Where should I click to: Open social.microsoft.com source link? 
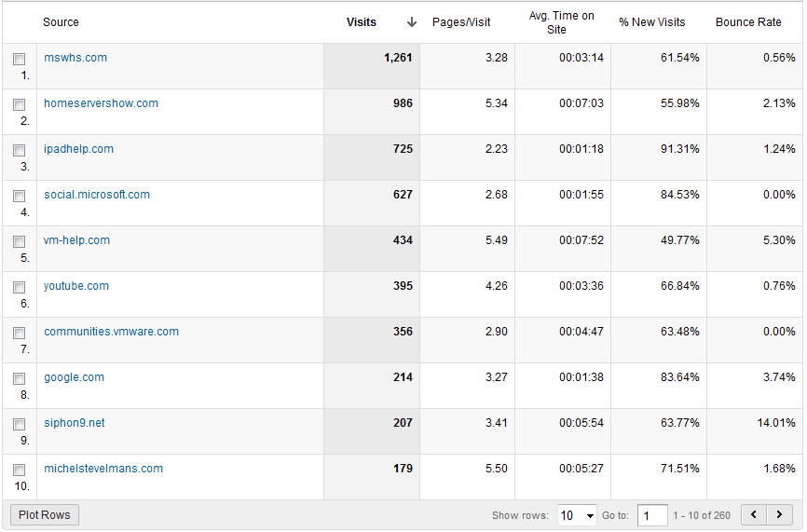coord(97,195)
